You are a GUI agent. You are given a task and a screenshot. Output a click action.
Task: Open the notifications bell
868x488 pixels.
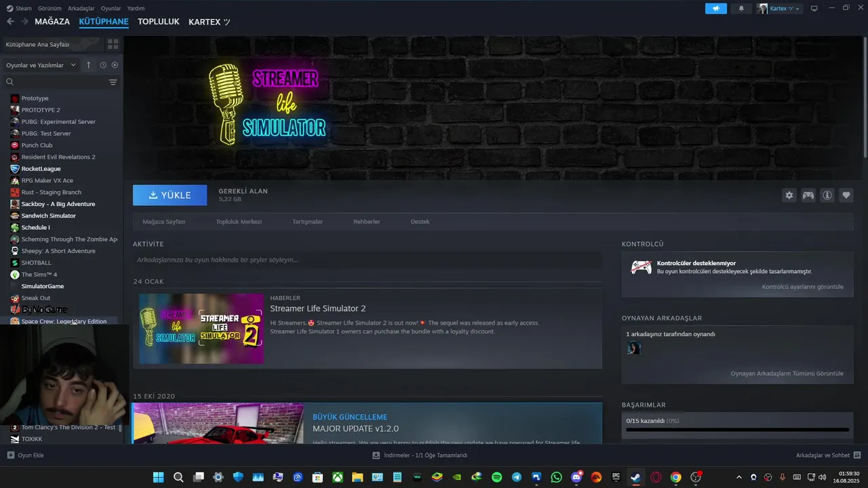(x=741, y=8)
